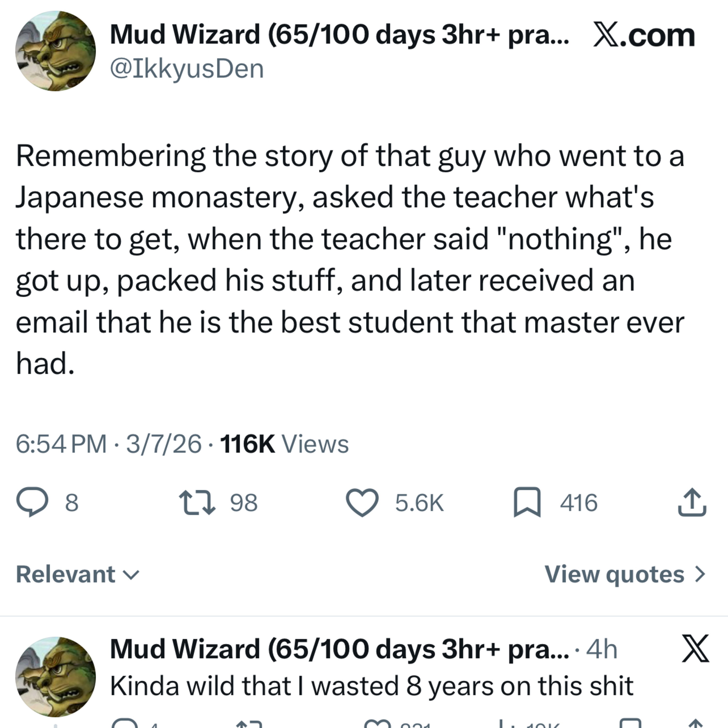Screen dimensions: 728x728
Task: Click the X logo on the reply
Action: 695,648
